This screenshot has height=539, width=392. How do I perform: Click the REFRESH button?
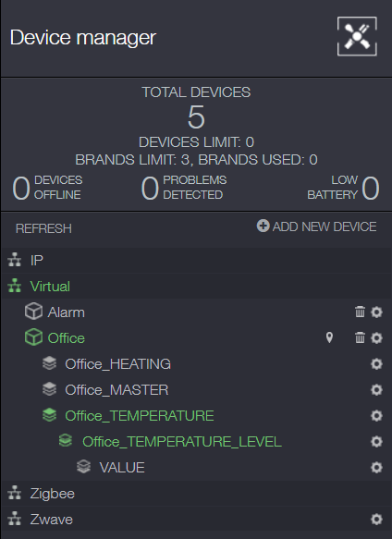tap(43, 228)
